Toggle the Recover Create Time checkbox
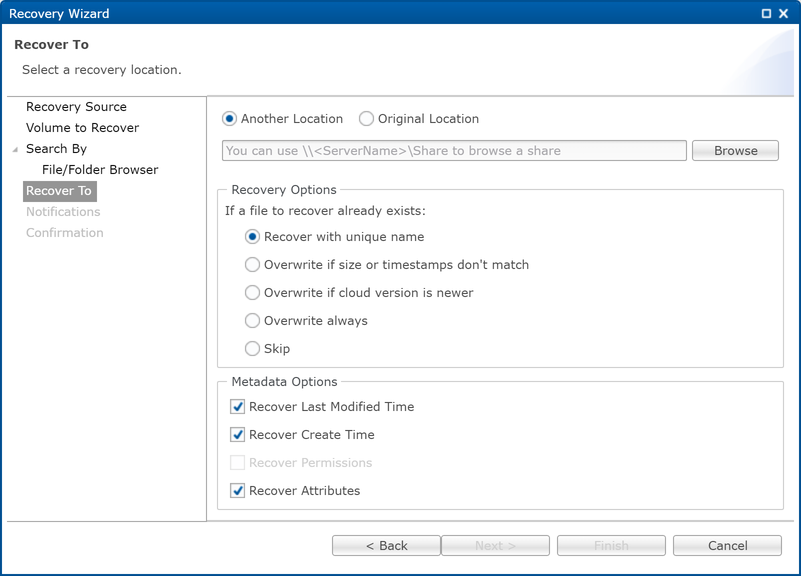 238,435
